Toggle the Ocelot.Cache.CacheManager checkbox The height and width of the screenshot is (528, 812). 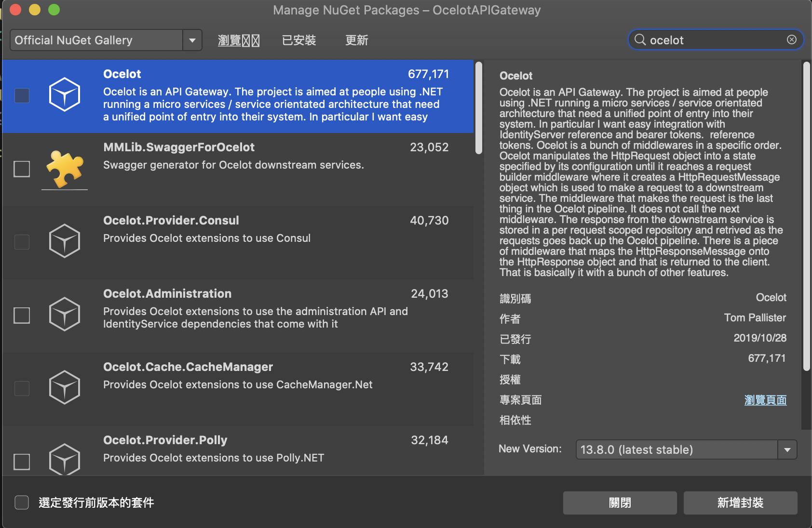(x=22, y=388)
